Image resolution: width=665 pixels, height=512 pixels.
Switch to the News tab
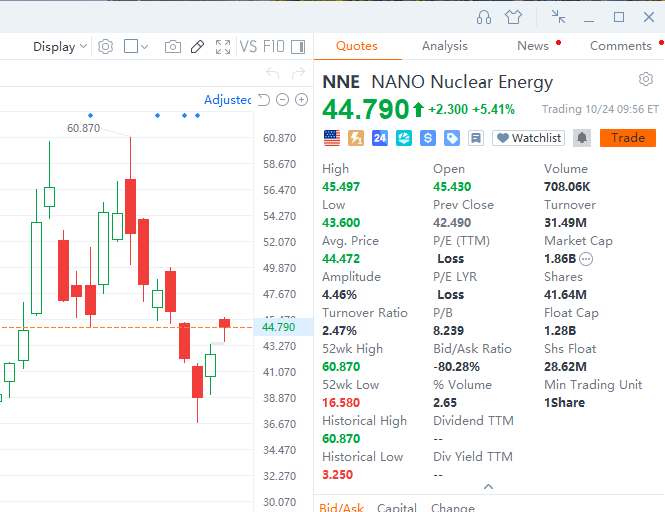click(533, 46)
